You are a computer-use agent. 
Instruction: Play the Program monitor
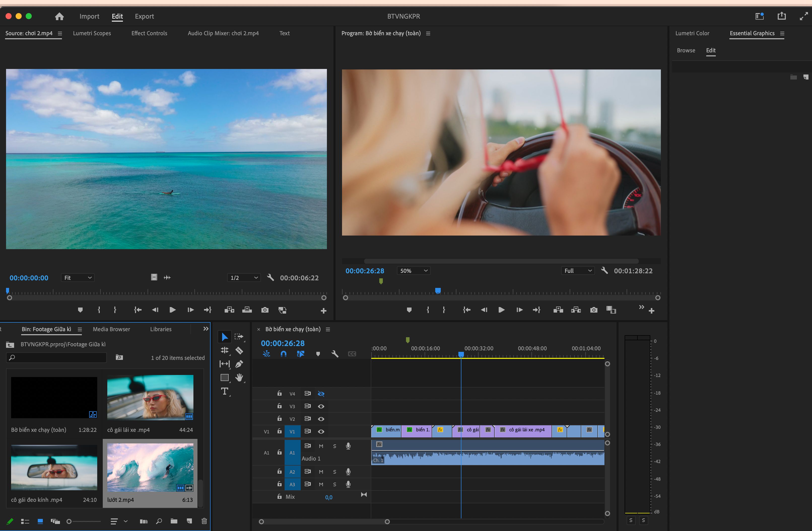tap(501, 310)
